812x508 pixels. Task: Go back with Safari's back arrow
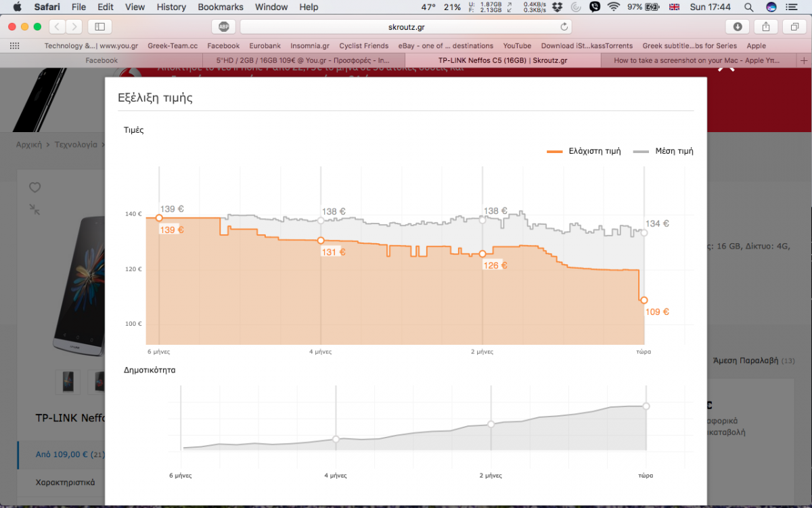(x=58, y=26)
